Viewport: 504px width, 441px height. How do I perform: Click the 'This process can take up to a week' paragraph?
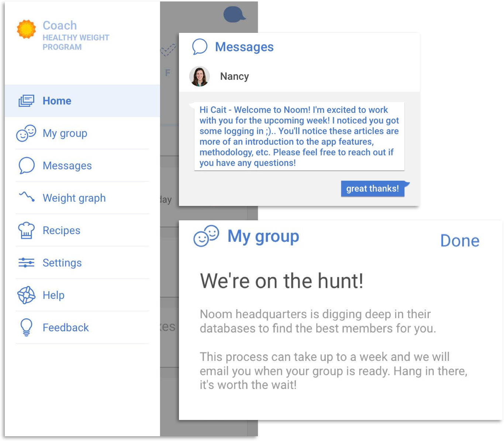[334, 371]
